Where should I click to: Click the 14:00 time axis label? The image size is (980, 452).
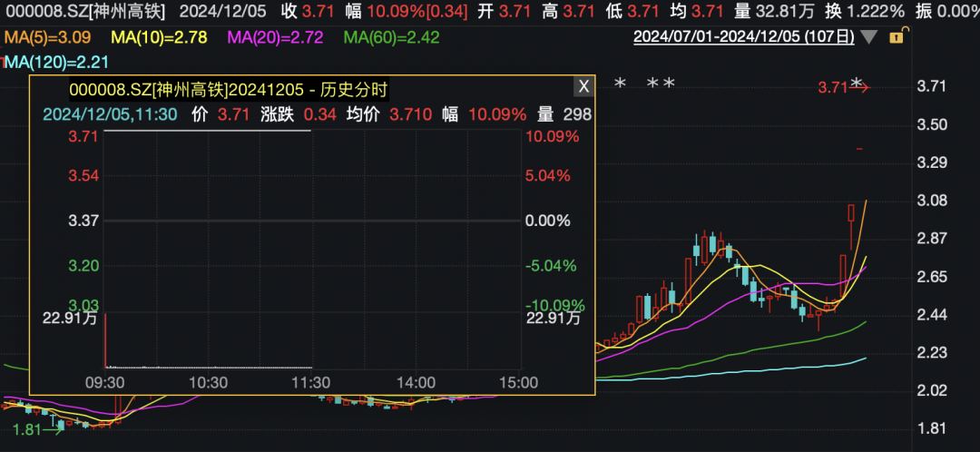[416, 382]
